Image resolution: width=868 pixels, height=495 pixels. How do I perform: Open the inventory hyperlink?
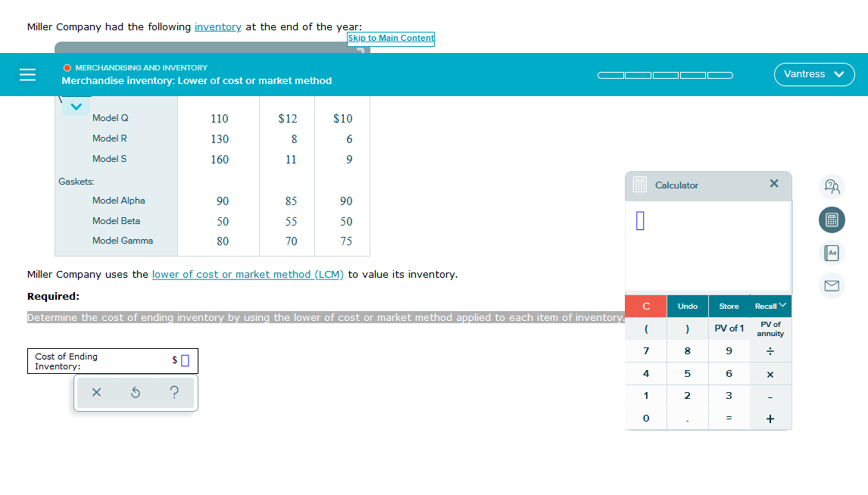(x=217, y=26)
